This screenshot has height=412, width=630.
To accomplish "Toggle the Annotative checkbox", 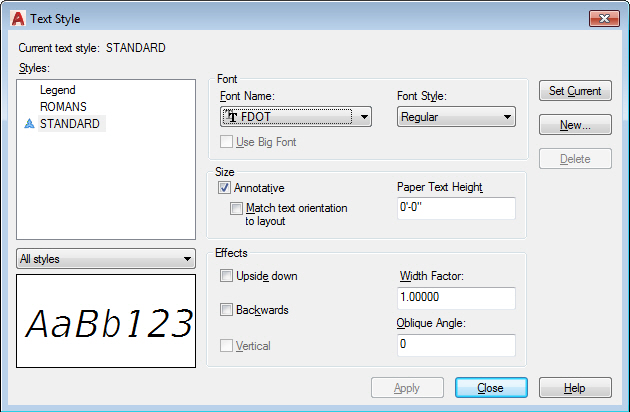I will (x=225, y=187).
